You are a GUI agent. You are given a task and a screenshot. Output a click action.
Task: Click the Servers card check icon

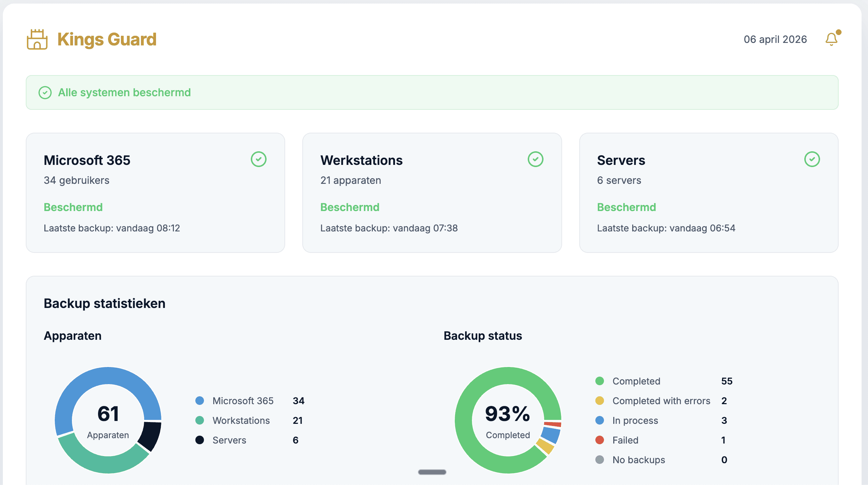click(812, 159)
